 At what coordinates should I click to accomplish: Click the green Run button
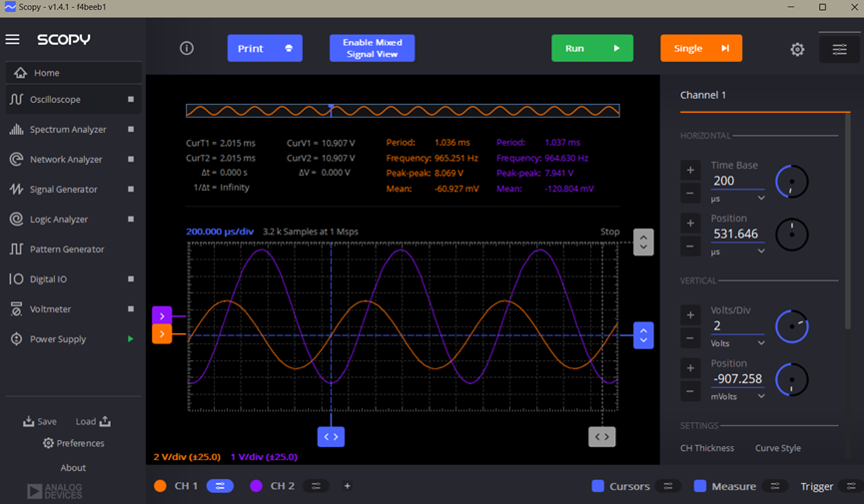pyautogui.click(x=592, y=49)
